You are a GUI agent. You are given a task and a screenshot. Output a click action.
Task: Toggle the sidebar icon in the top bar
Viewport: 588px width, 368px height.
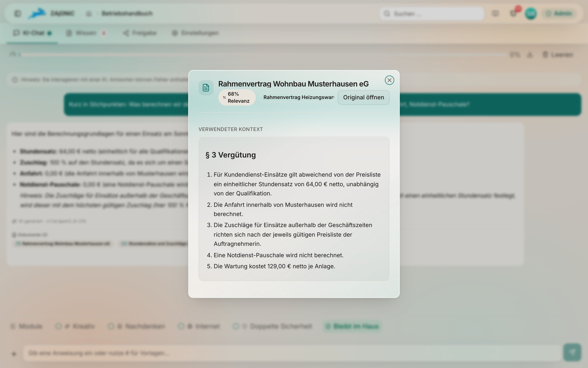tap(17, 13)
